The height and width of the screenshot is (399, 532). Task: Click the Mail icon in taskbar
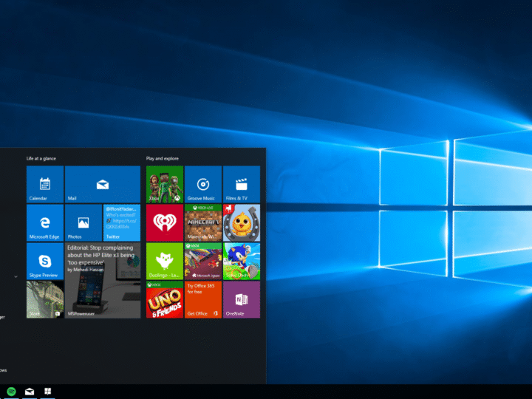[x=30, y=392]
